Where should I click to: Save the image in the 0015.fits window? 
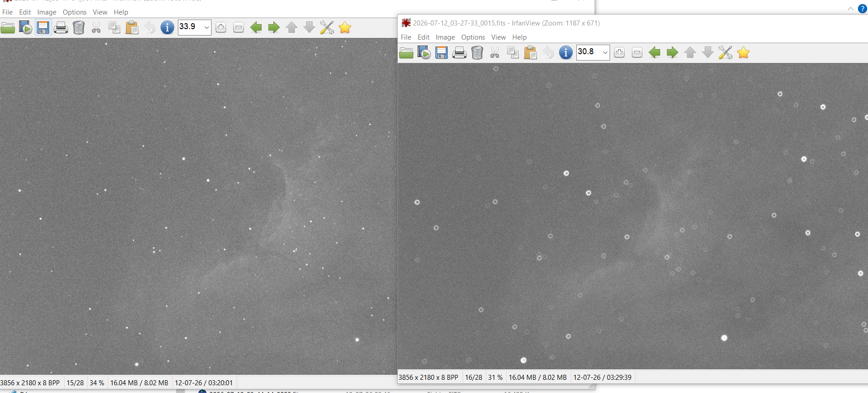pyautogui.click(x=442, y=53)
